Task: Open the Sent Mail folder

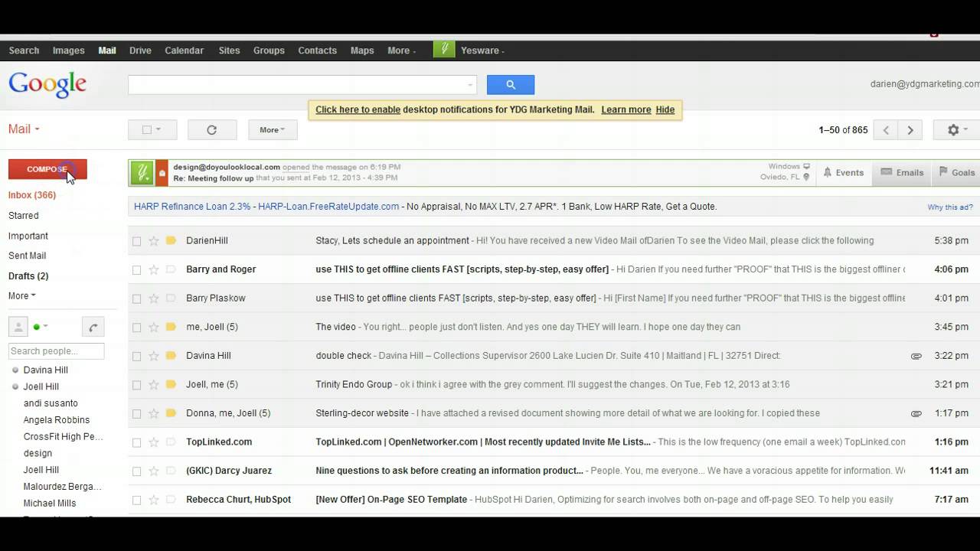Action: [27, 256]
